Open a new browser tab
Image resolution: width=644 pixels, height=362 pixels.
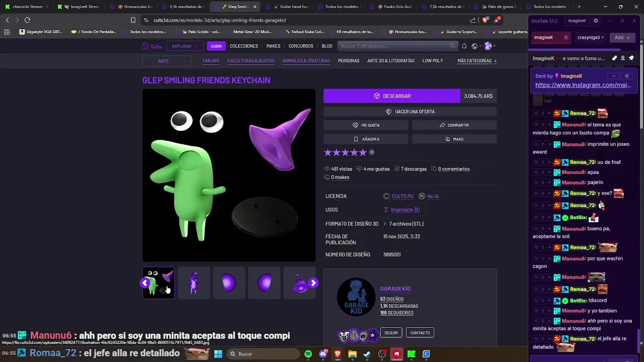(x=579, y=7)
